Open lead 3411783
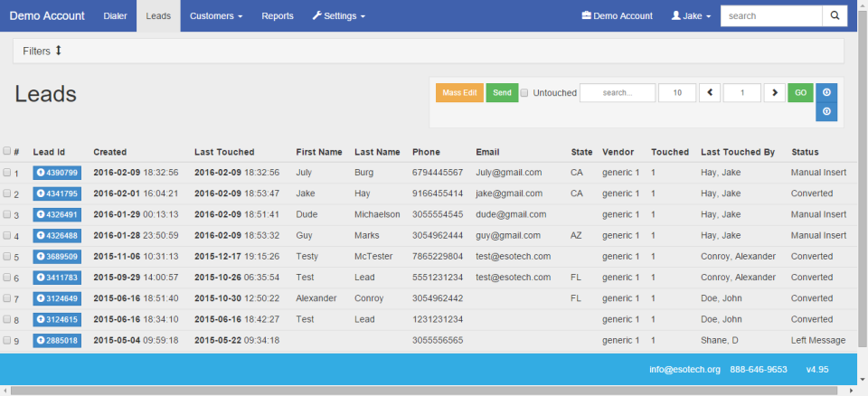 [x=57, y=278]
